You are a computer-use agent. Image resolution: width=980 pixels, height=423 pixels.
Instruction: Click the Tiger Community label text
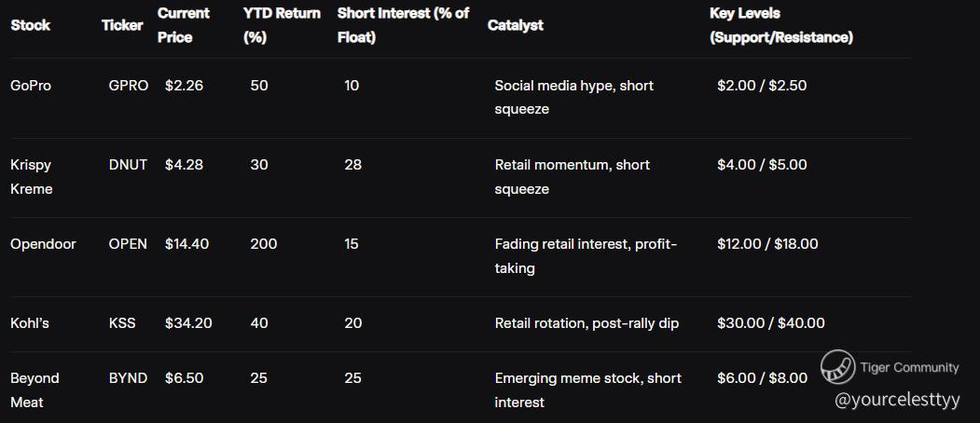coord(909,368)
